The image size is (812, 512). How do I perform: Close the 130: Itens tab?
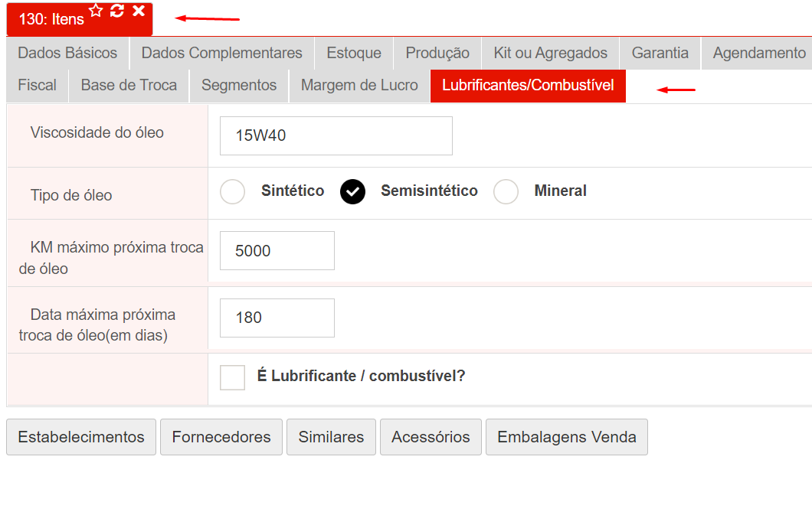pyautogui.click(x=138, y=11)
